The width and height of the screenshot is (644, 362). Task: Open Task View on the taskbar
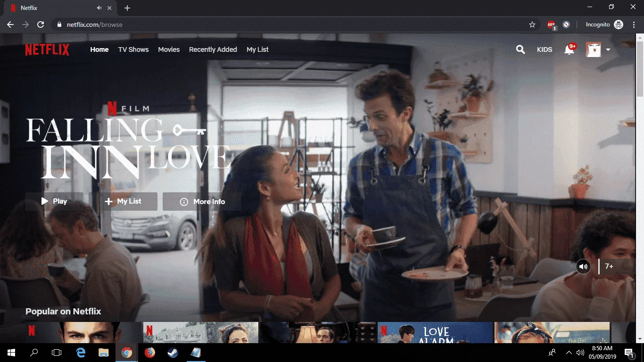[57, 353]
